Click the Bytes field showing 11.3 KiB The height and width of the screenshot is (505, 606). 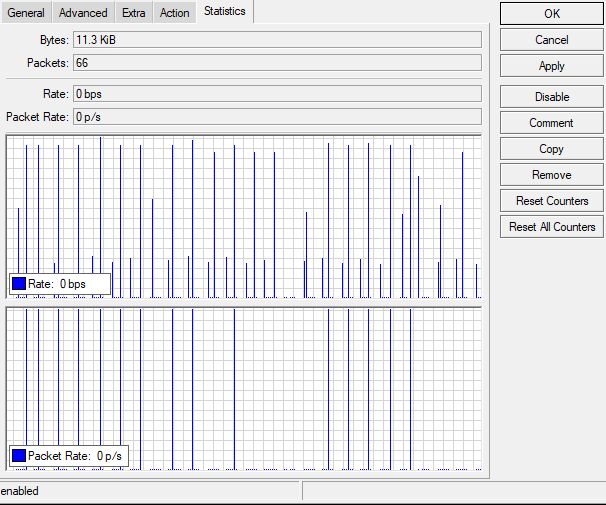click(x=277, y=40)
